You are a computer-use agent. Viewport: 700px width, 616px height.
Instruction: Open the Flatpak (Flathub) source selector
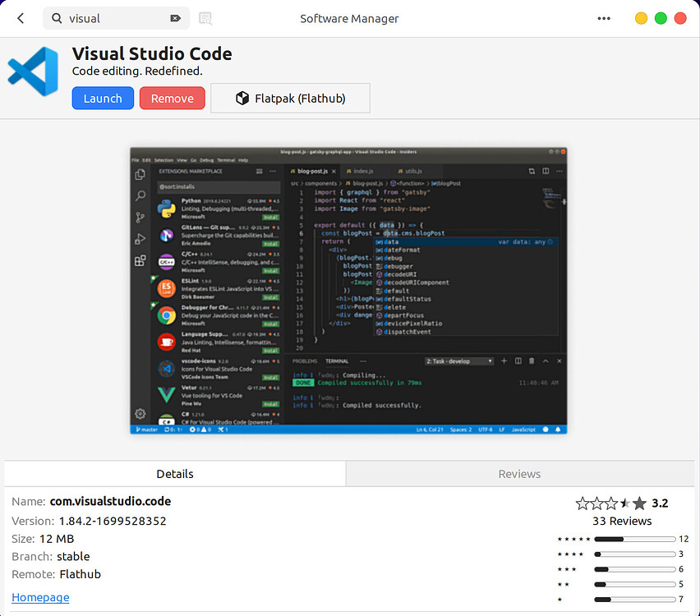pos(290,99)
